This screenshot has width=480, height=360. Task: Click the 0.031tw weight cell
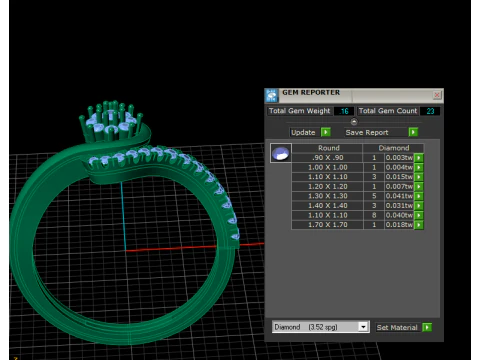tap(399, 206)
